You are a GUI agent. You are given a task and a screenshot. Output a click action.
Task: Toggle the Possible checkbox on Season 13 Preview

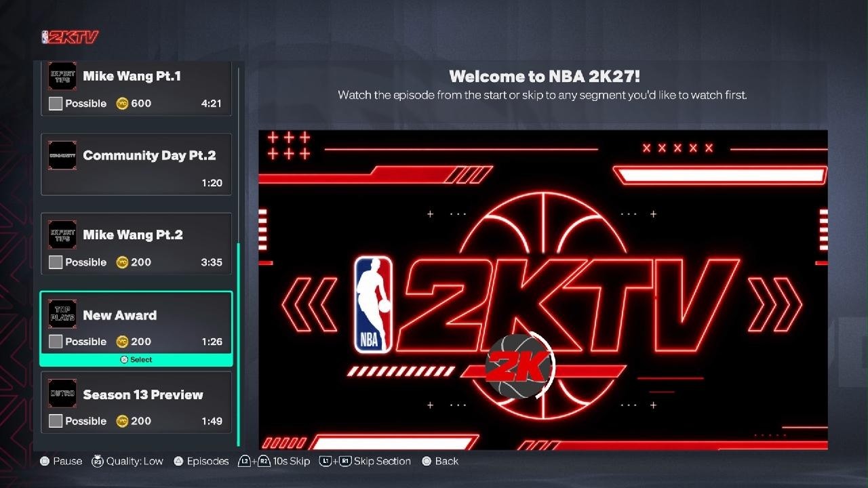(56, 421)
